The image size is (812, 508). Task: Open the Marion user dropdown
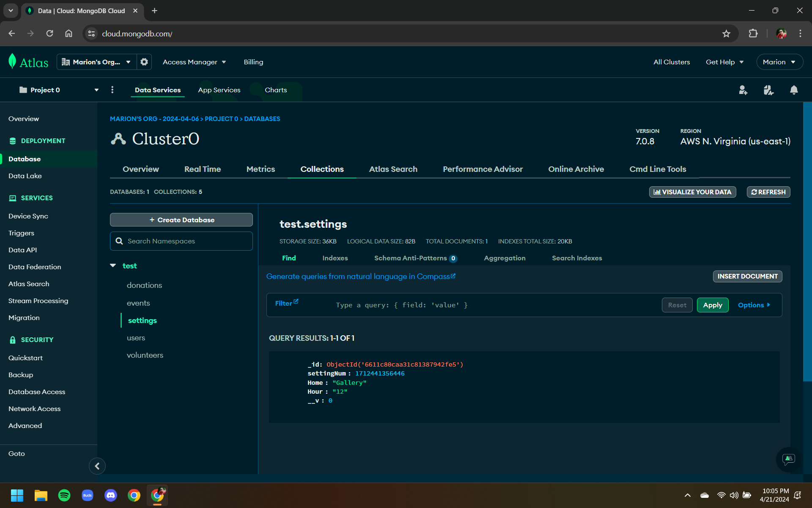coord(779,62)
